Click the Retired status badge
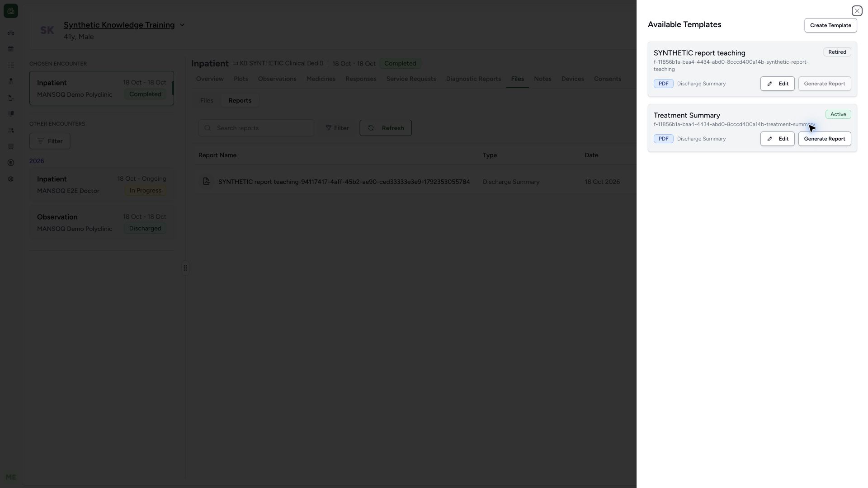Image resolution: width=868 pixels, height=488 pixels. (837, 52)
